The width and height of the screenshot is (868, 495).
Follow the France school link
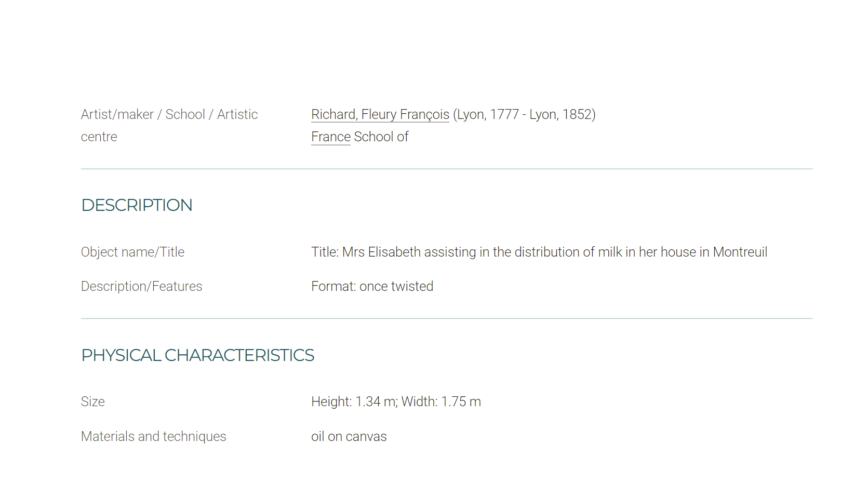pos(331,137)
